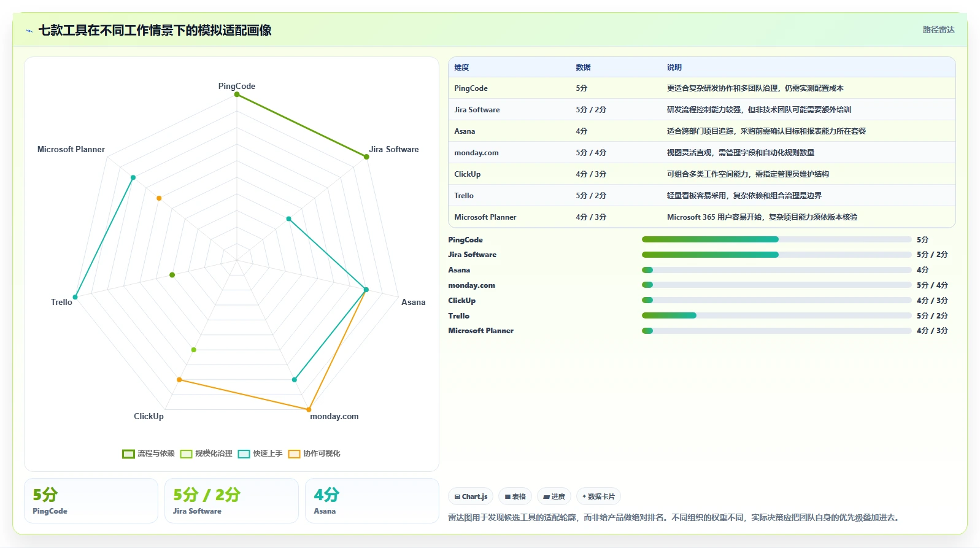This screenshot has height=548, width=980.
Task: Toggle the 规模化治理 legend series
Action: click(x=206, y=453)
